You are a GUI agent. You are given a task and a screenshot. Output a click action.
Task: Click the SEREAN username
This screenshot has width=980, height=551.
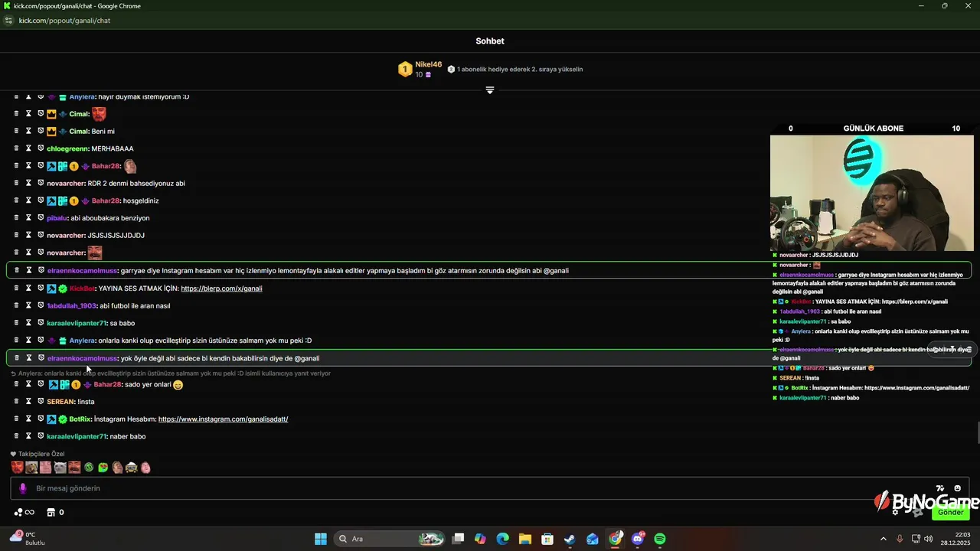[x=60, y=401]
